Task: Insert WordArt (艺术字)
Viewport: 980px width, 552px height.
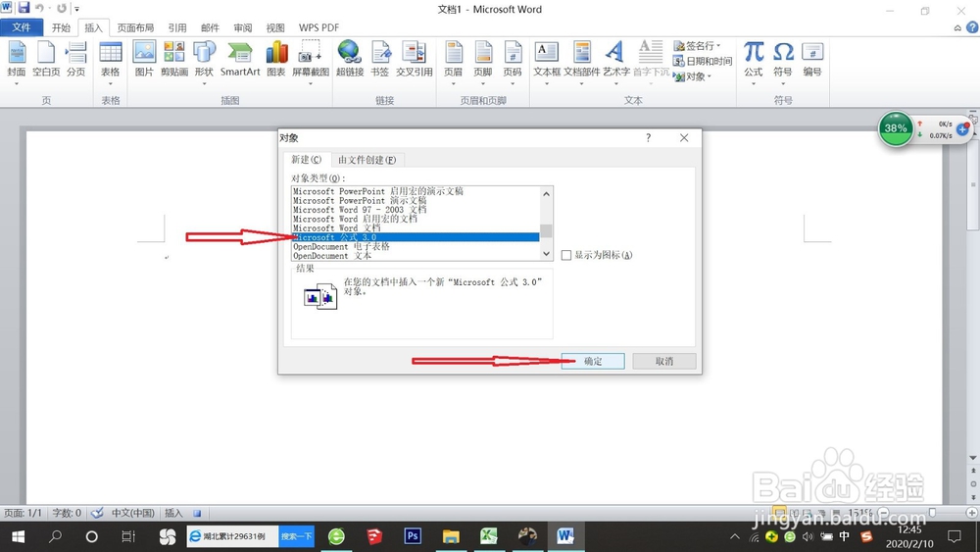Action: (x=616, y=61)
